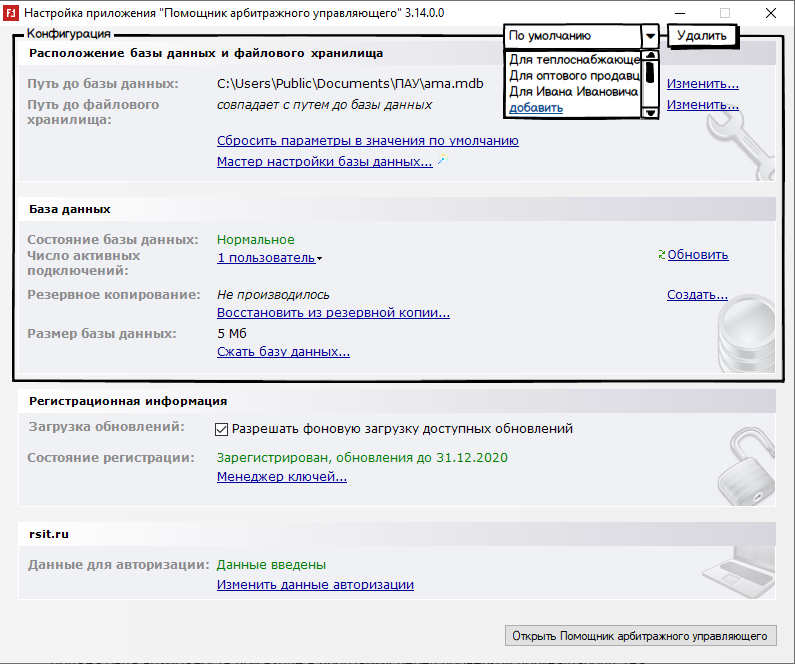Click the green refresh icon next to Обновить
The width and height of the screenshot is (795, 664).
(661, 255)
